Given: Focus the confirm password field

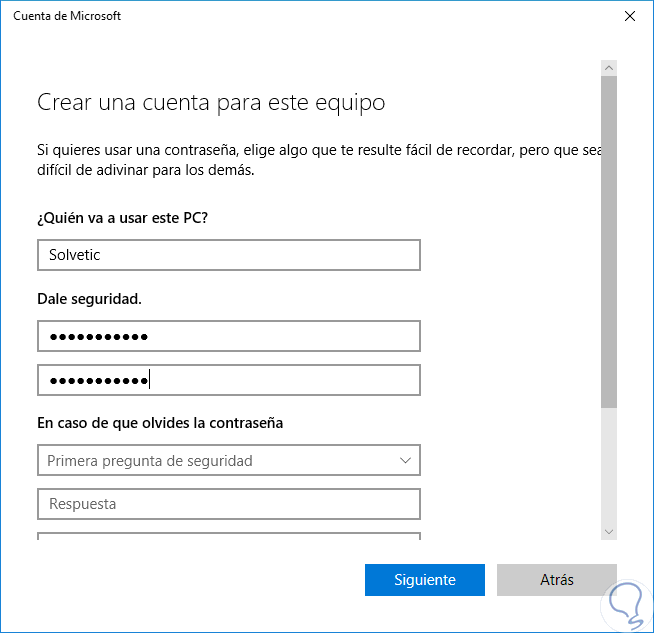Looking at the screenshot, I should tap(228, 380).
